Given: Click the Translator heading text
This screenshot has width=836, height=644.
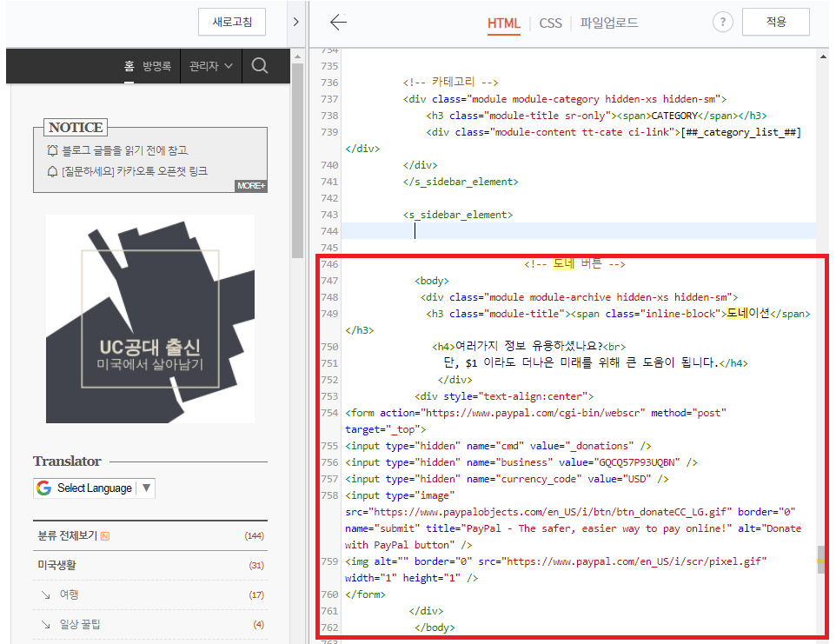Looking at the screenshot, I should pyautogui.click(x=67, y=461).
